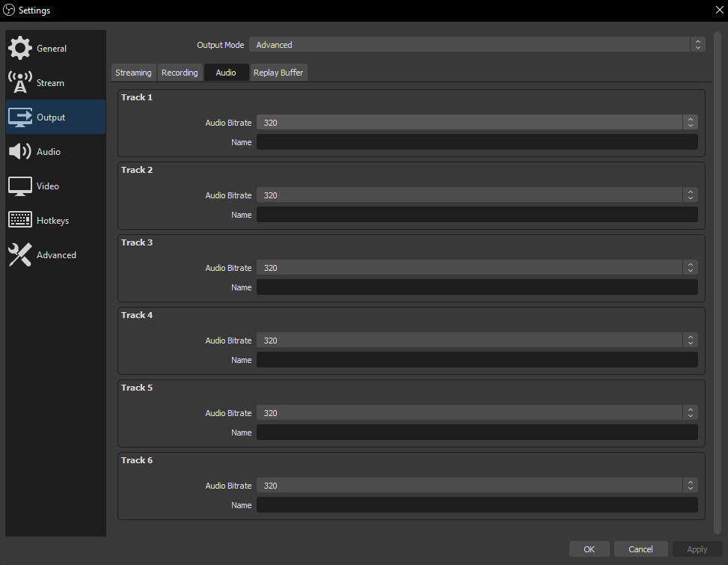
Task: Focus the Track 3 Name field
Action: coord(477,287)
